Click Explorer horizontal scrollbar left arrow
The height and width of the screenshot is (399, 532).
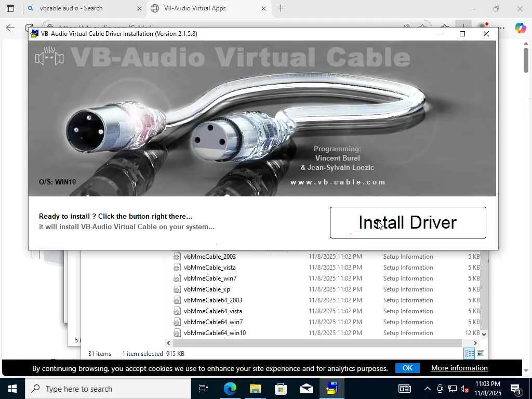(x=169, y=343)
